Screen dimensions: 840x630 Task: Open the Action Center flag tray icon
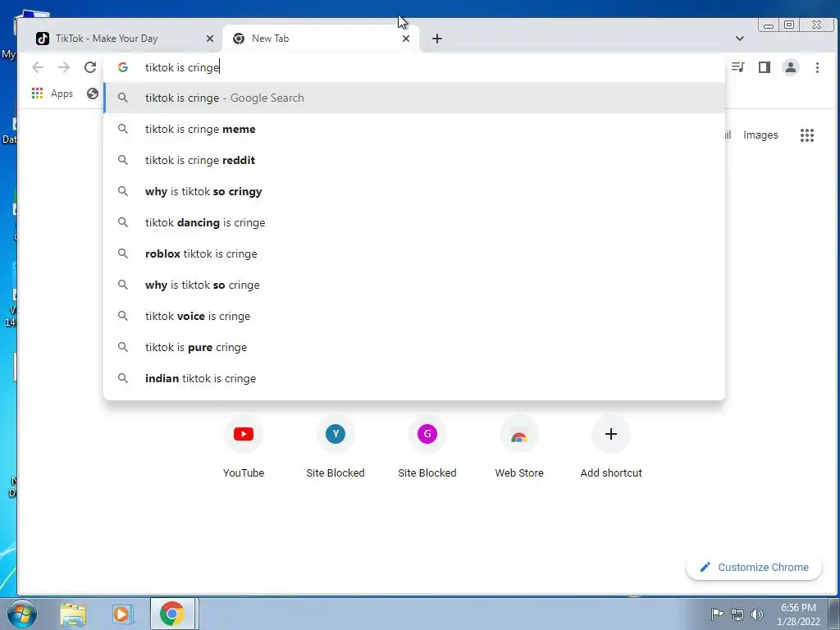pyautogui.click(x=717, y=614)
